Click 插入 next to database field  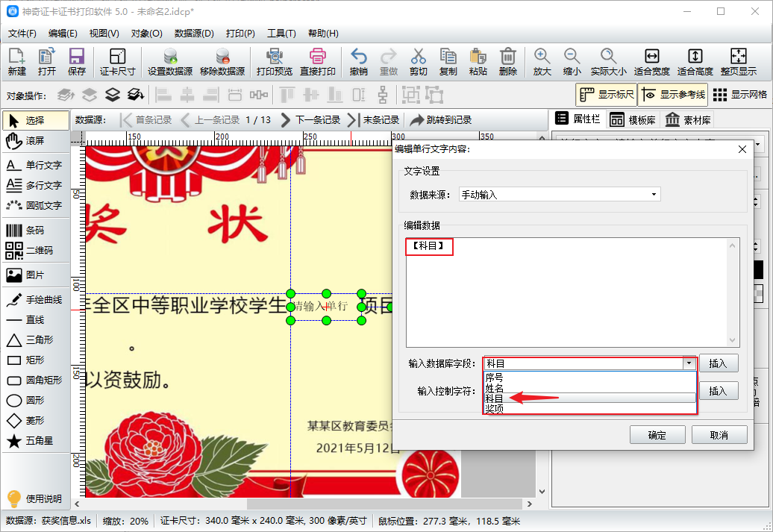coord(719,363)
